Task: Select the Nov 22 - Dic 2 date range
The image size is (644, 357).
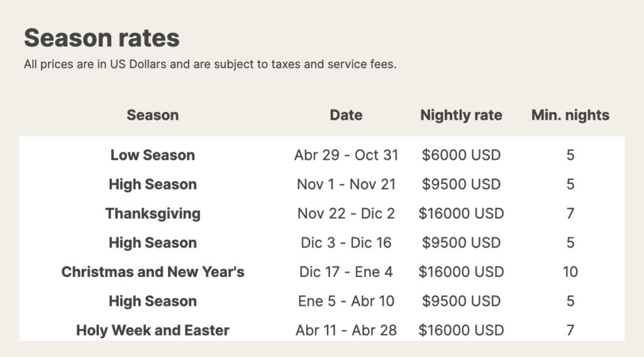Action: pyautogui.click(x=347, y=213)
